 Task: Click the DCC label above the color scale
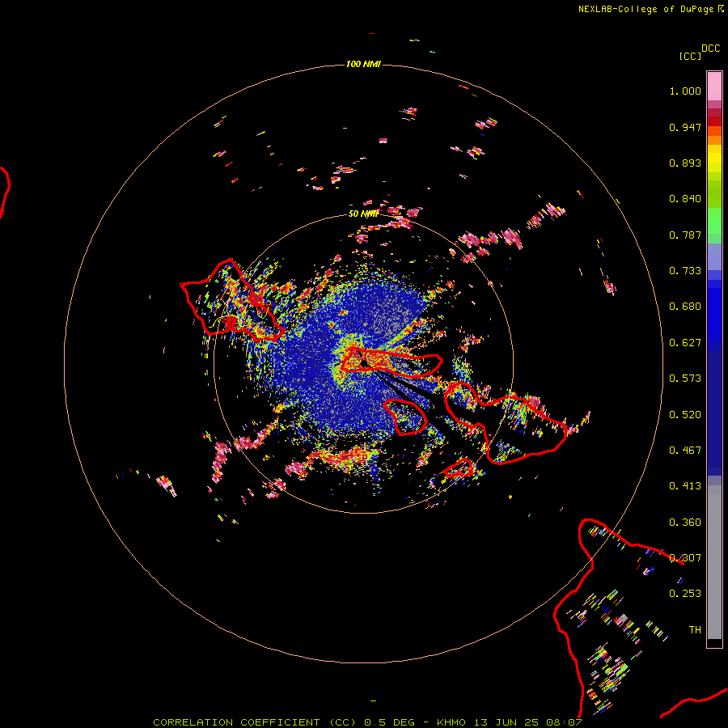coord(710,49)
